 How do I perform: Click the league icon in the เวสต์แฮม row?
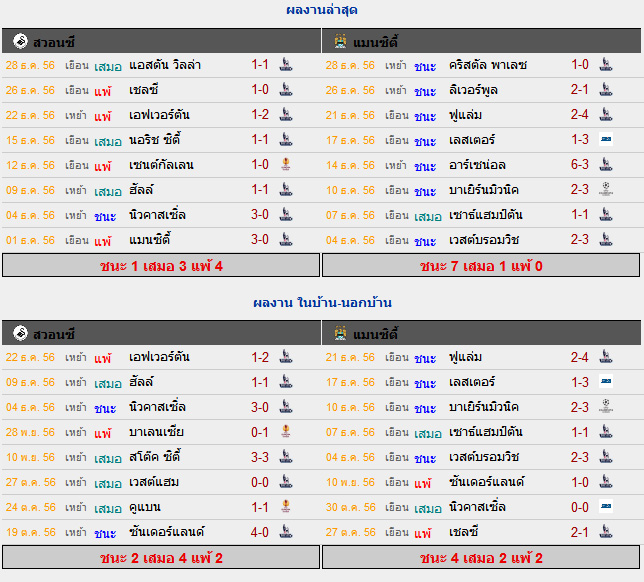point(286,482)
